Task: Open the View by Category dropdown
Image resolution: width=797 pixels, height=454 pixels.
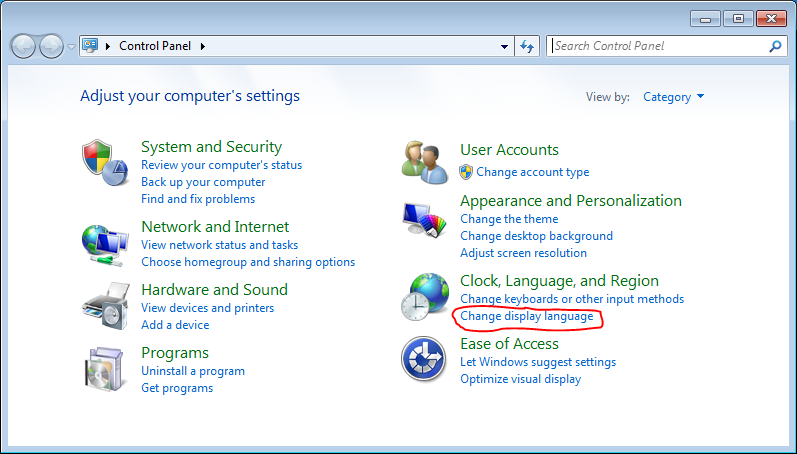Action: click(x=673, y=97)
